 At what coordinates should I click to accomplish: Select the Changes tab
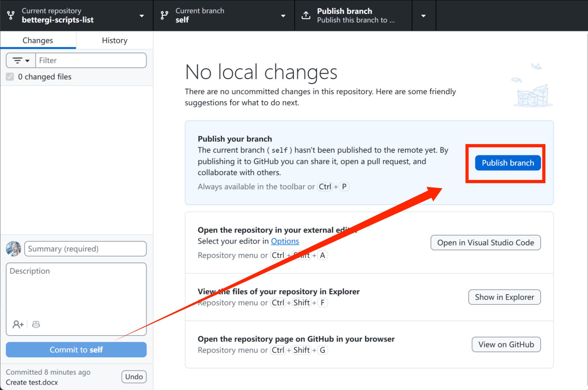pos(38,40)
